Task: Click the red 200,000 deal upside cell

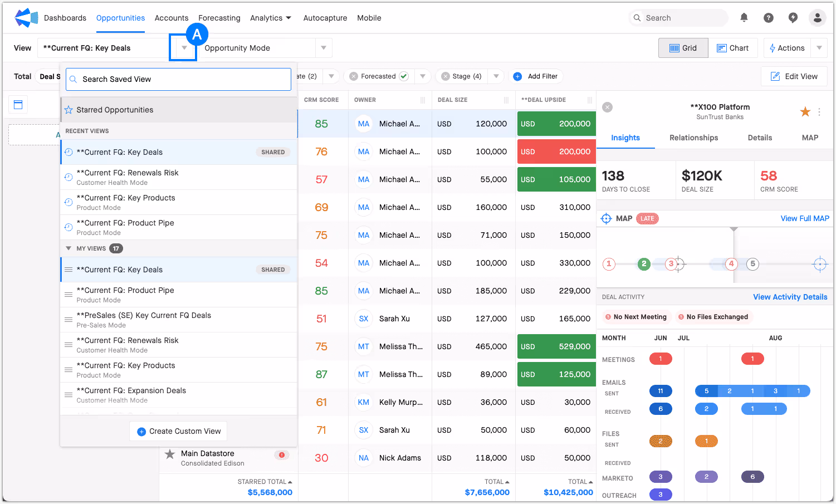Action: pos(556,151)
